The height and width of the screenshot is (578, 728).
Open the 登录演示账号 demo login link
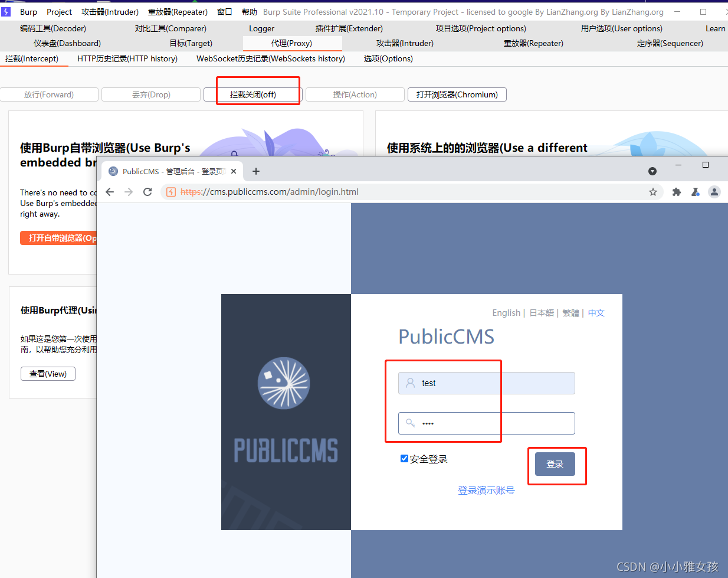(486, 491)
